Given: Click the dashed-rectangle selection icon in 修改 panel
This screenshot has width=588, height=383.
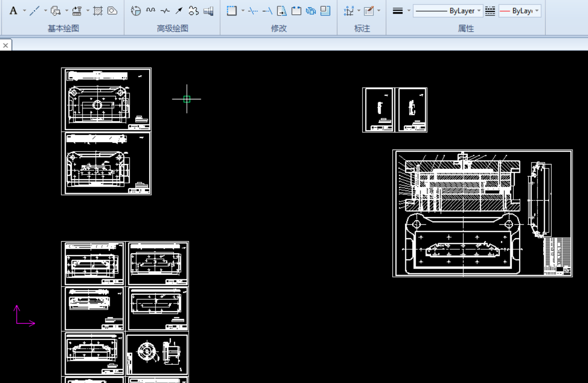Looking at the screenshot, I should [x=232, y=11].
